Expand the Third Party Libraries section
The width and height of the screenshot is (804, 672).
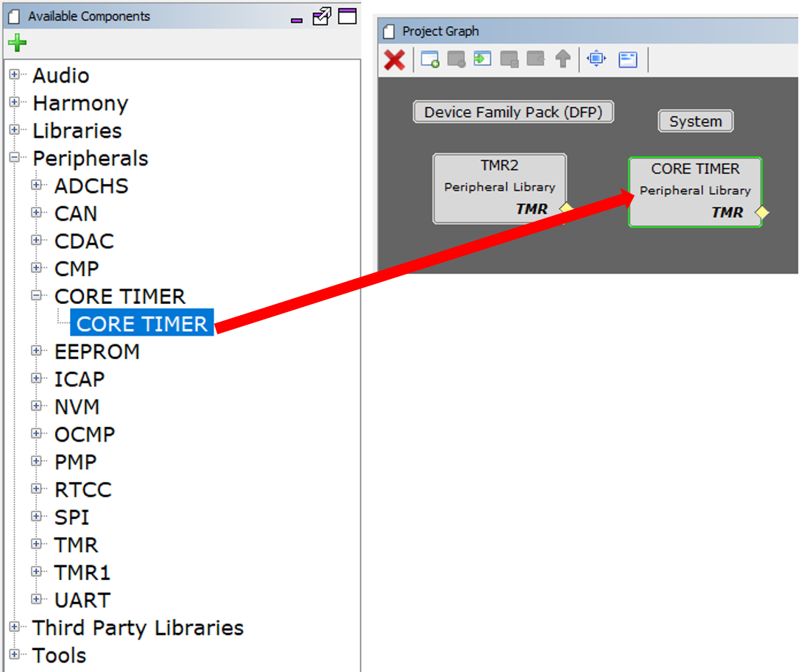point(15,627)
